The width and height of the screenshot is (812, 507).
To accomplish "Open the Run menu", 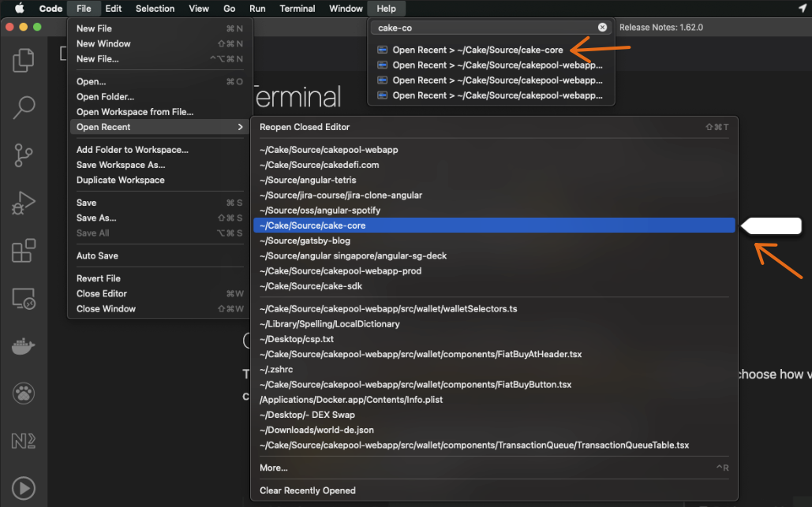I will tap(257, 8).
